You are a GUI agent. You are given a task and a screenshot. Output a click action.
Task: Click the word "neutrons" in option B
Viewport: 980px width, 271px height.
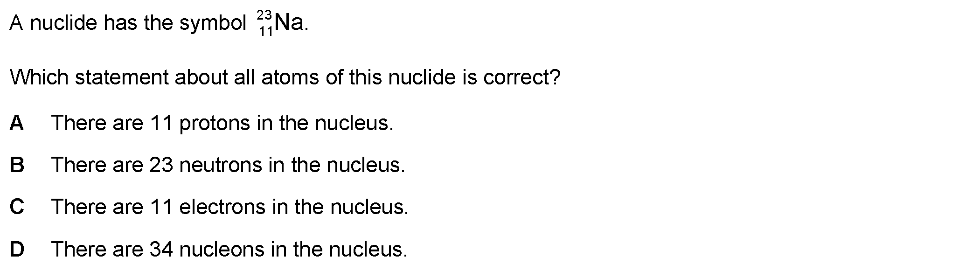point(220,165)
